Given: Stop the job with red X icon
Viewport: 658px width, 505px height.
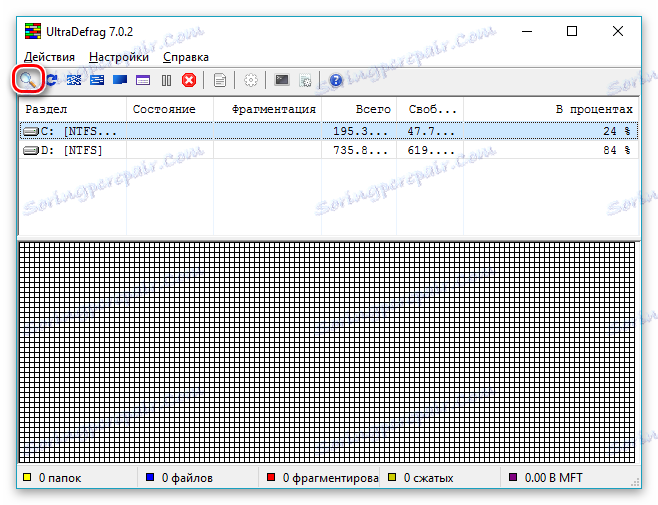Looking at the screenshot, I should [189, 80].
